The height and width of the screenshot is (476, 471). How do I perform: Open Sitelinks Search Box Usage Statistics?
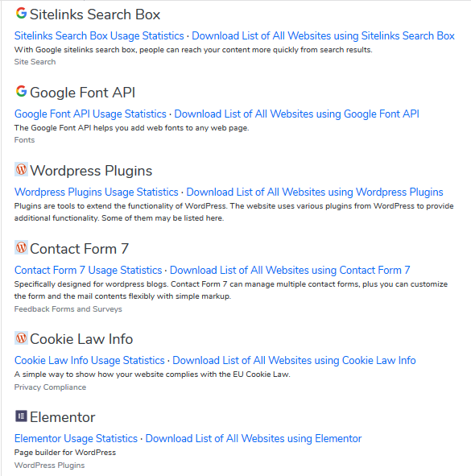pos(99,35)
